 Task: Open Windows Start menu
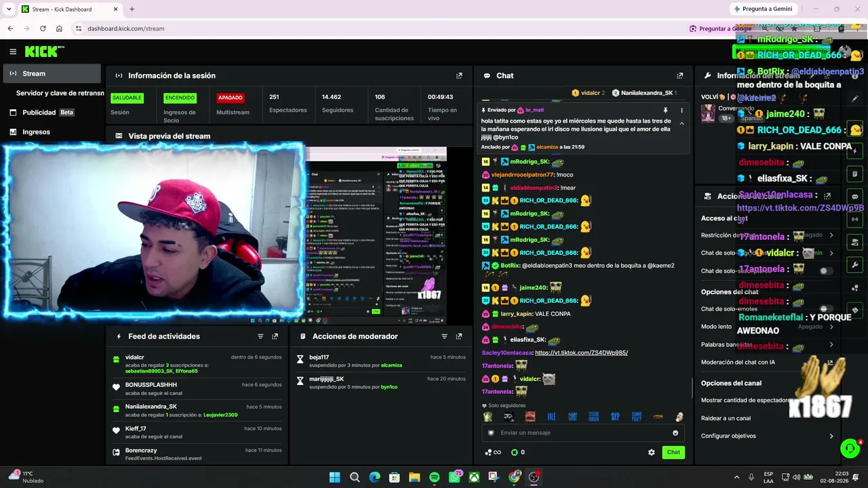point(334,477)
